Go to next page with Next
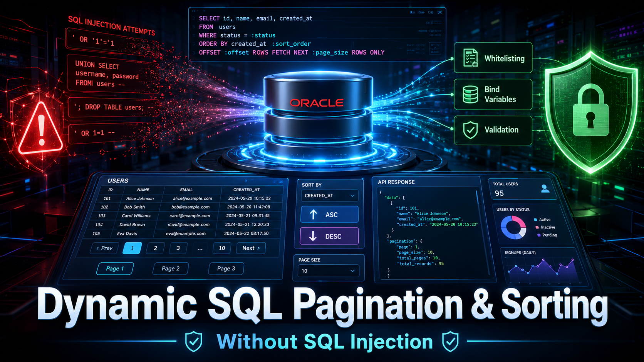The width and height of the screenshot is (644, 362). 251,248
